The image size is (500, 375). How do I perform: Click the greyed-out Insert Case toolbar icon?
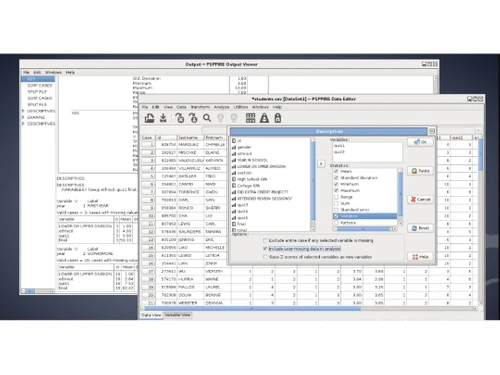pos(220,118)
